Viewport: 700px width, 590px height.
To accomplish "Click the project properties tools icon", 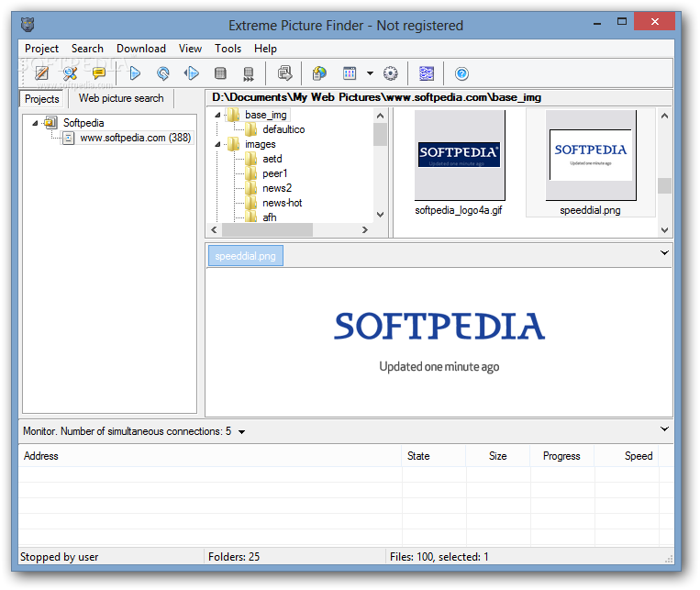I will tap(70, 73).
